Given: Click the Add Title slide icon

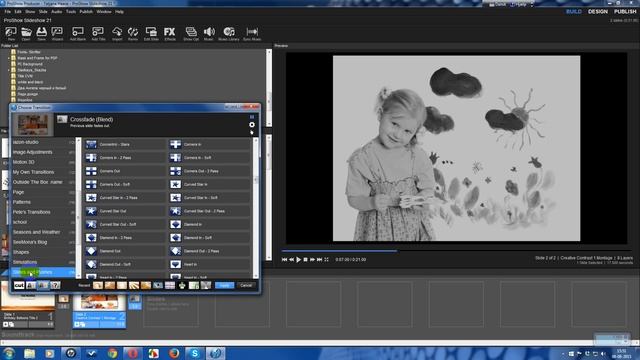Looking at the screenshot, I should [x=98, y=33].
